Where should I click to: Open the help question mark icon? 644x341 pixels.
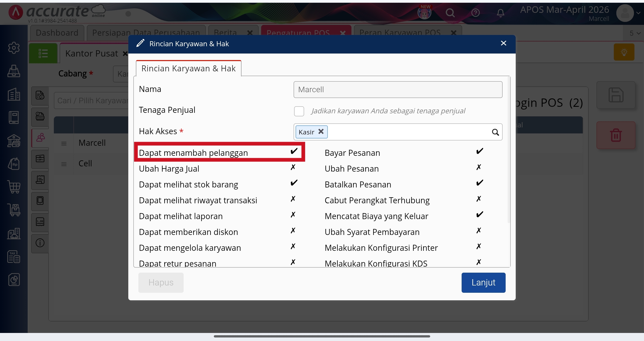coord(475,13)
